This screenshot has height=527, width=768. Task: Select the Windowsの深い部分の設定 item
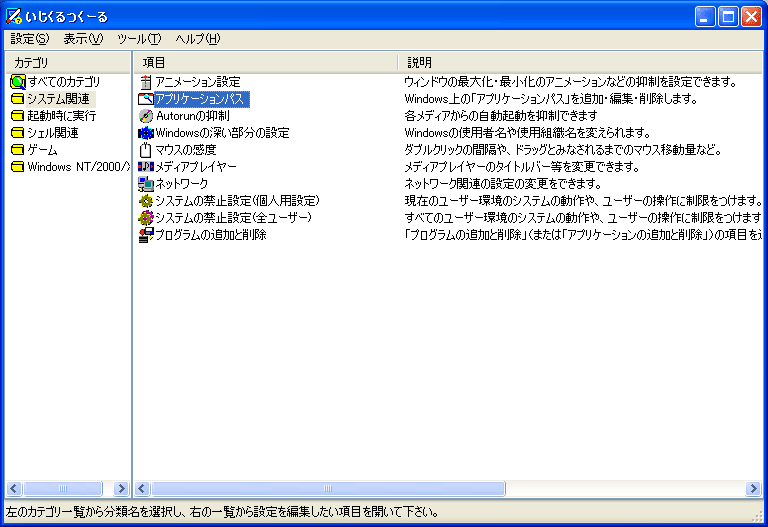222,133
